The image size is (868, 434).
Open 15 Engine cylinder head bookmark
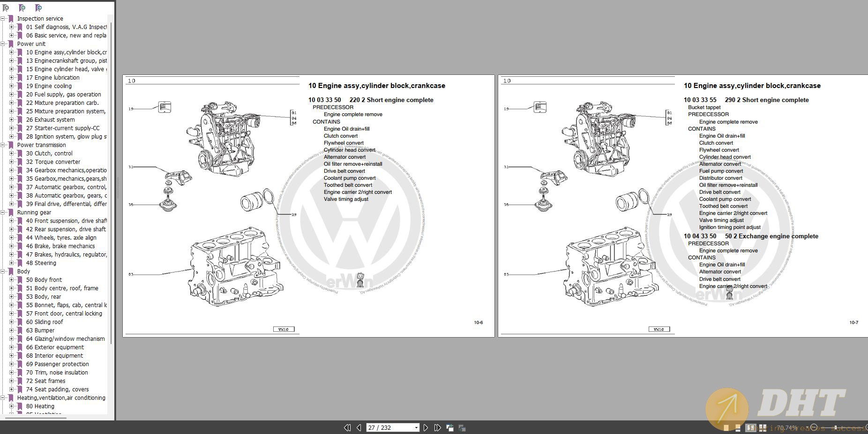[66, 69]
